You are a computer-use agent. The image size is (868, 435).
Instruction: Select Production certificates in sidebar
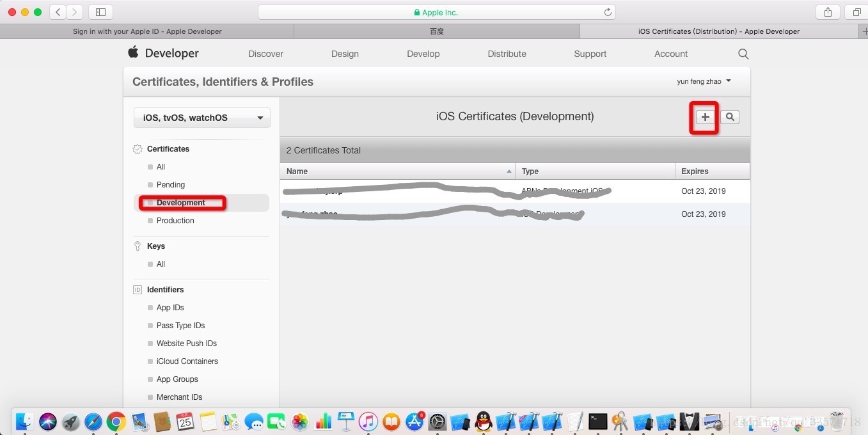(x=175, y=221)
